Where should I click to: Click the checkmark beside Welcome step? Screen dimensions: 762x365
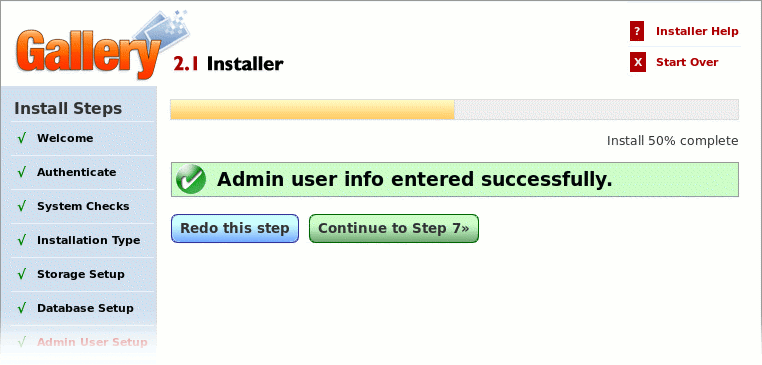coord(22,139)
